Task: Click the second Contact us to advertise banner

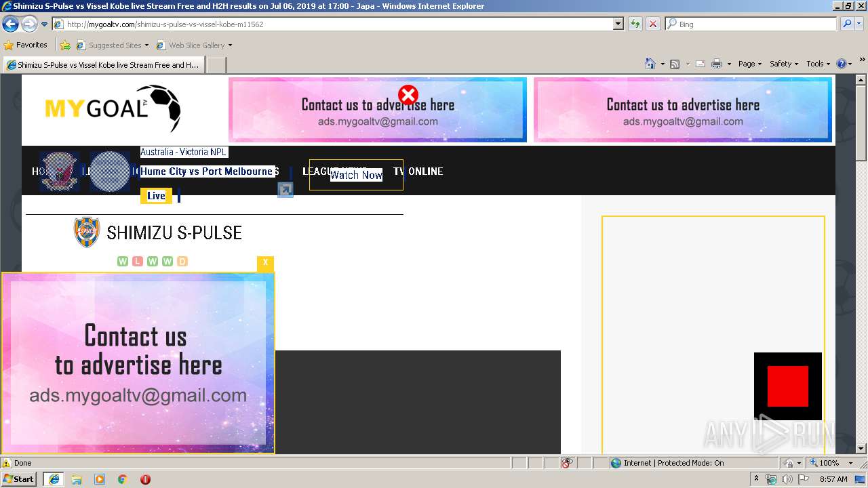Action: pyautogui.click(x=683, y=110)
